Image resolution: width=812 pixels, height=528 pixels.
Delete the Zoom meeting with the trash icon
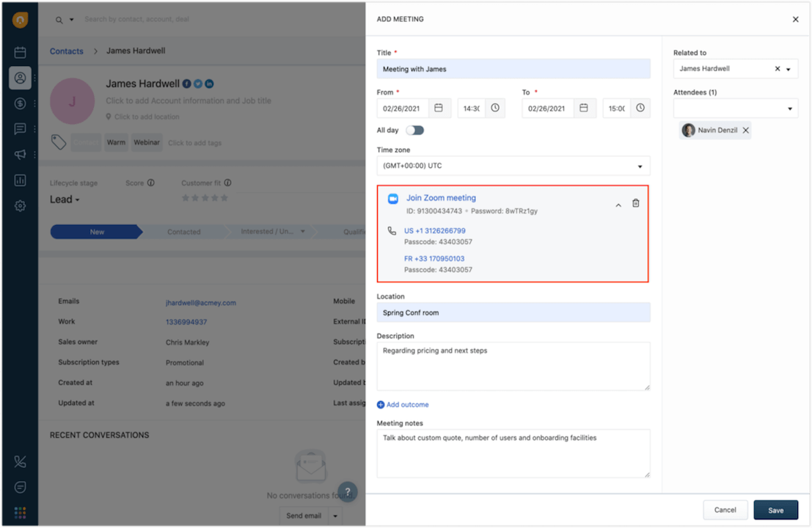coord(635,204)
